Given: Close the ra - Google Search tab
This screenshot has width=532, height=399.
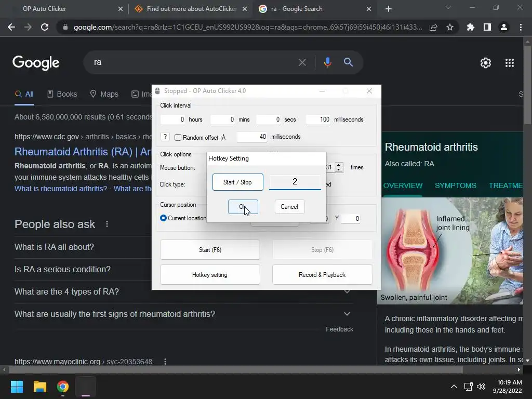Looking at the screenshot, I should point(369,9).
